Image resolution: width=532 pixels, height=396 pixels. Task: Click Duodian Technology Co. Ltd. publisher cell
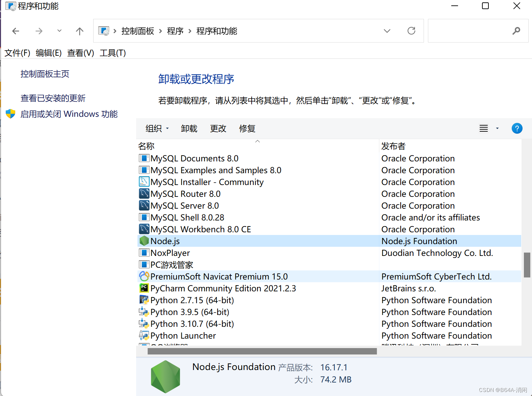pyautogui.click(x=437, y=253)
